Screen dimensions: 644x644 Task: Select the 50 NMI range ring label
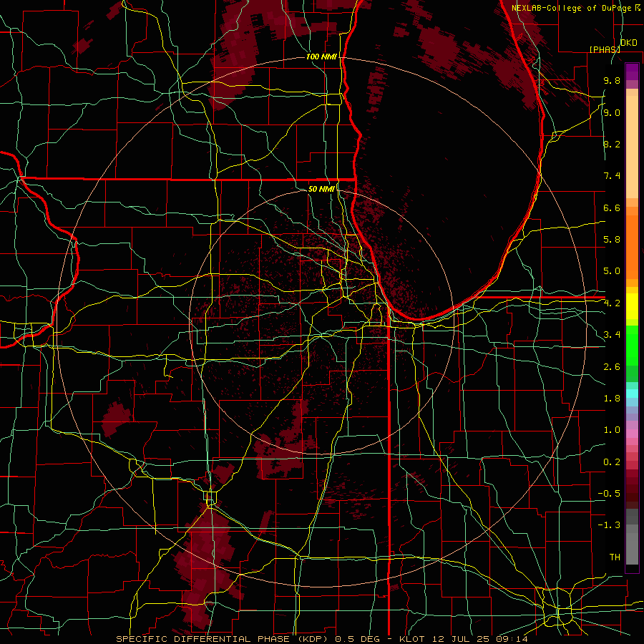[x=321, y=189]
